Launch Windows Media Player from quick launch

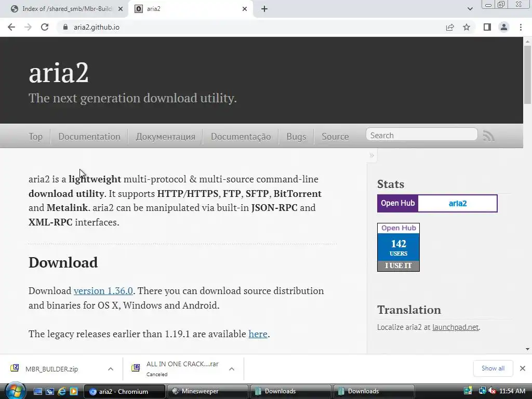coord(74,391)
